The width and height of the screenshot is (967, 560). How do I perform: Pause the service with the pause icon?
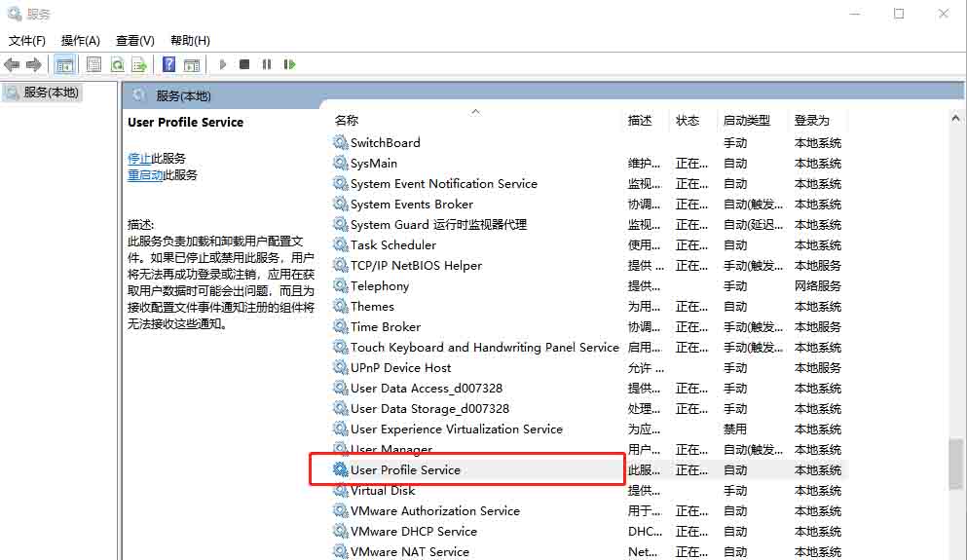267,64
